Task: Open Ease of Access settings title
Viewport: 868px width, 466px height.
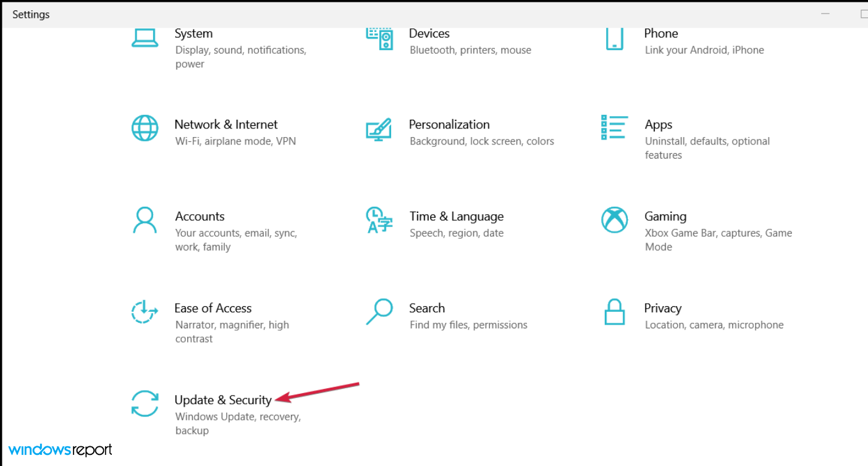Action: tap(213, 308)
